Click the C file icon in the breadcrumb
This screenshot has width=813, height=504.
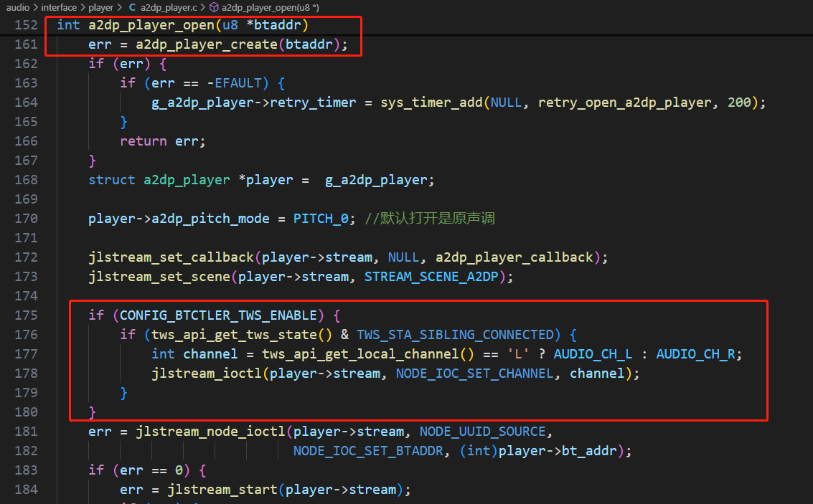[132, 8]
